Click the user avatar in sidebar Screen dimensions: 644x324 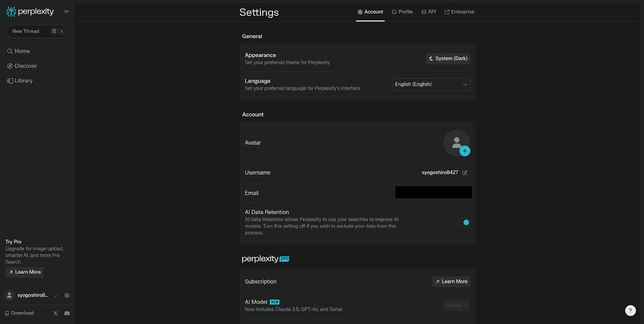pos(9,295)
